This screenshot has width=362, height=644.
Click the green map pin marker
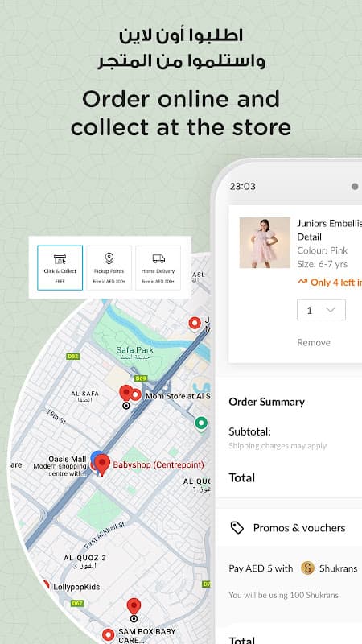pos(200,422)
